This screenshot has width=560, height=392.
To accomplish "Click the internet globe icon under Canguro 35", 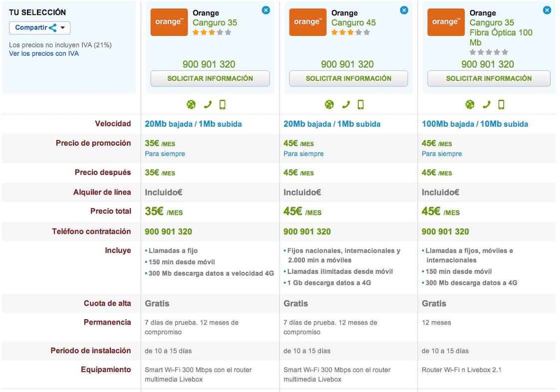I will tap(191, 104).
